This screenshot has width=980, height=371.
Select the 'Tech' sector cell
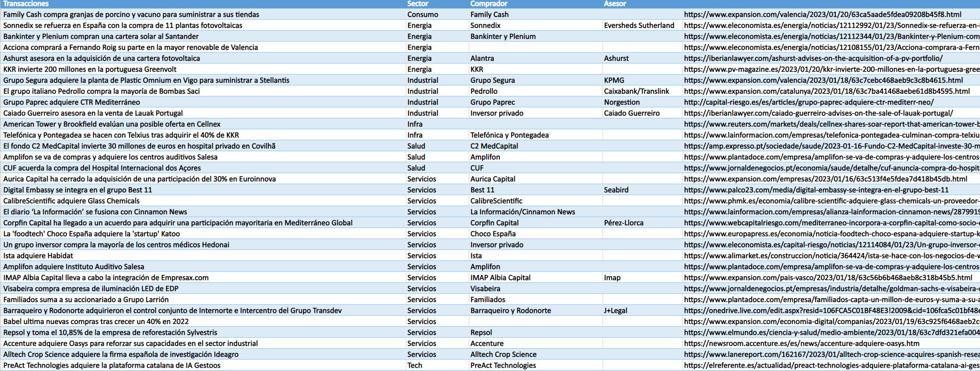(437, 366)
